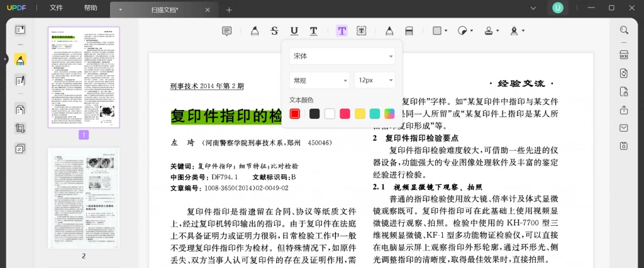Pick the black text color swatch
The image size is (644, 268).
pos(314,114)
